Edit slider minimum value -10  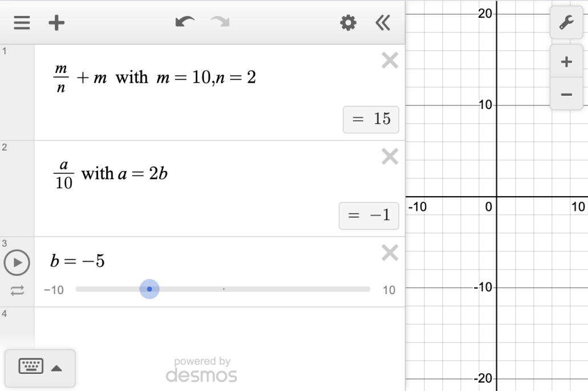[54, 290]
